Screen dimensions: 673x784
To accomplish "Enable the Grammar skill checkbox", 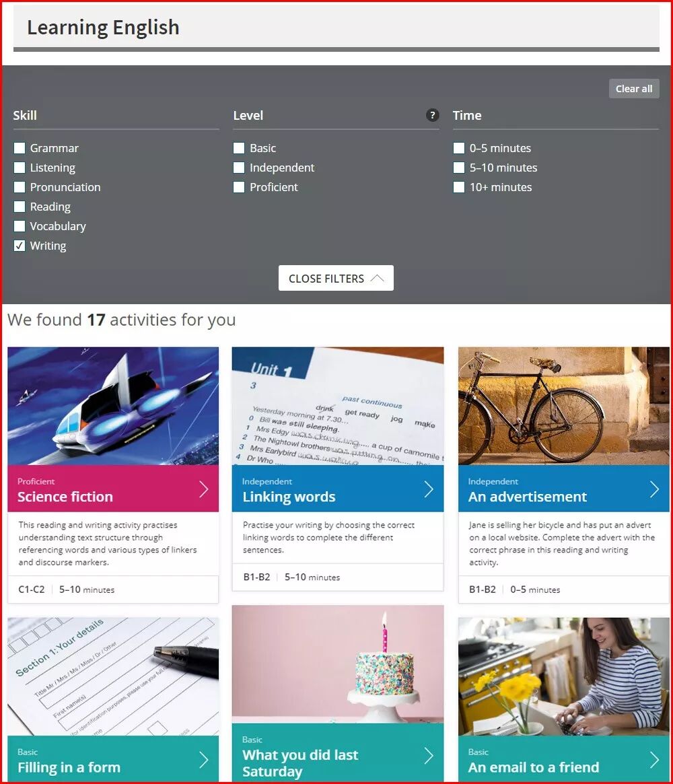I will pos(20,148).
